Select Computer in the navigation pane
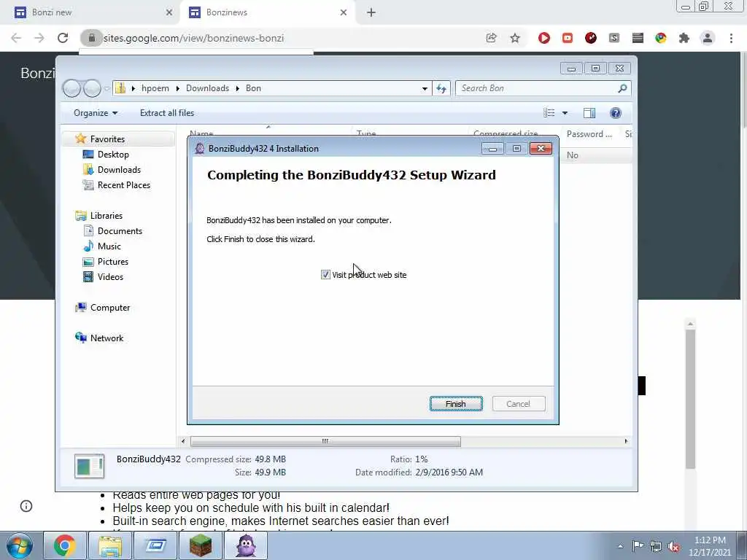This screenshot has height=560, width=747. [x=110, y=308]
